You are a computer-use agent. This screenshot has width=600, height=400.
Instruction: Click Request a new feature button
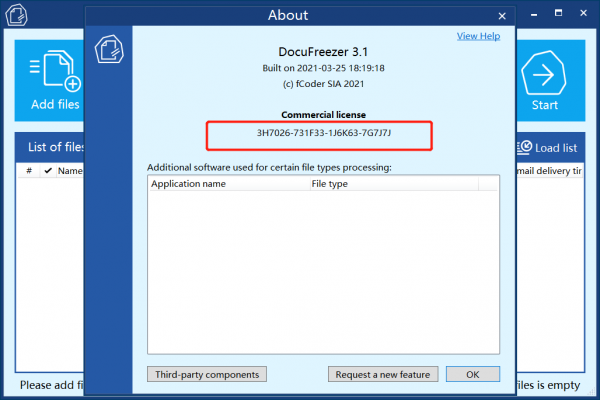383,374
